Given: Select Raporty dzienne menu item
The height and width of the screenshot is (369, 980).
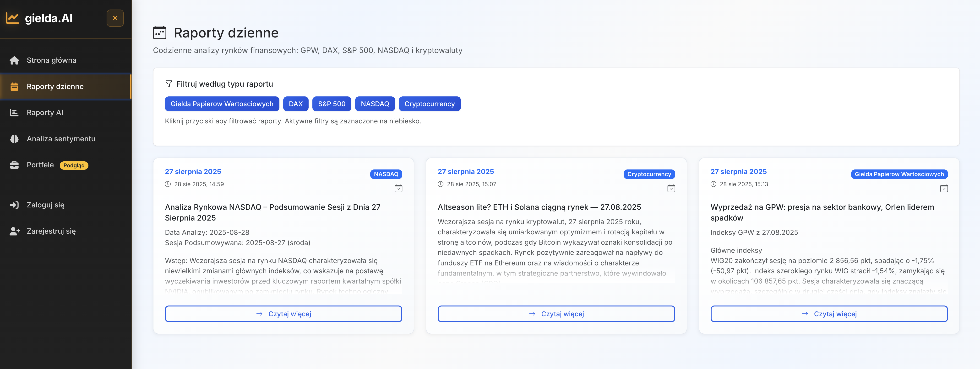Looking at the screenshot, I should point(55,87).
